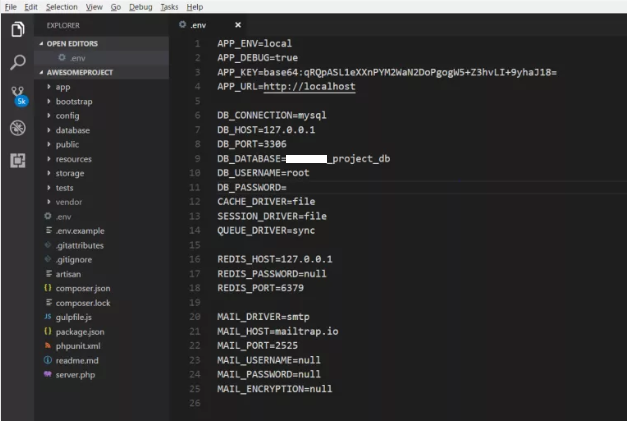627x421 pixels.
Task: Expand the bootstrap folder
Action: pos(49,101)
